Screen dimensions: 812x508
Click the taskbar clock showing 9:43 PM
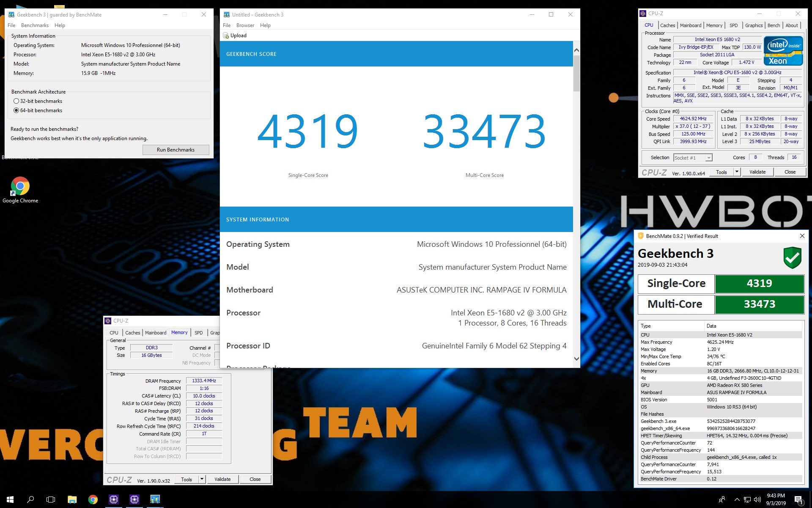point(776,500)
